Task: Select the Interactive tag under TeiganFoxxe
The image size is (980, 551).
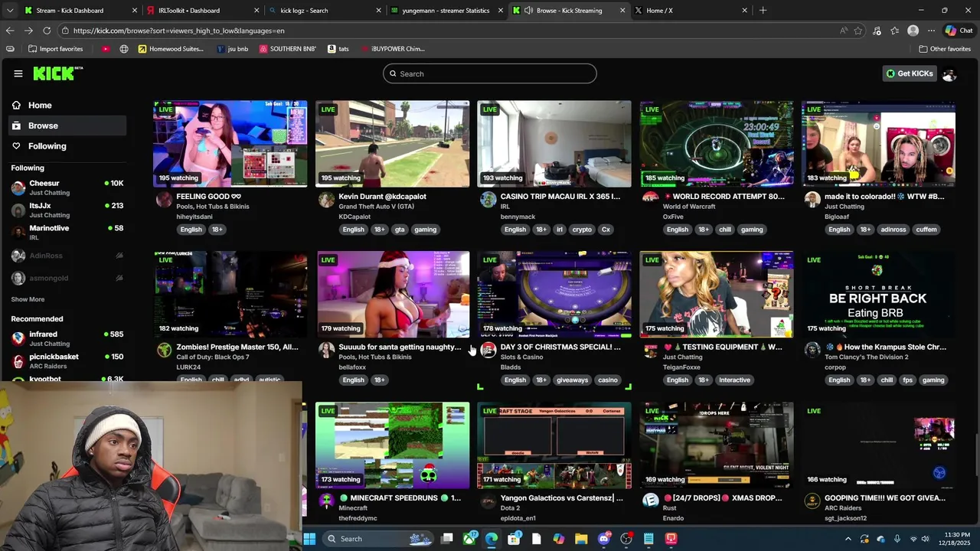Action: click(x=734, y=380)
